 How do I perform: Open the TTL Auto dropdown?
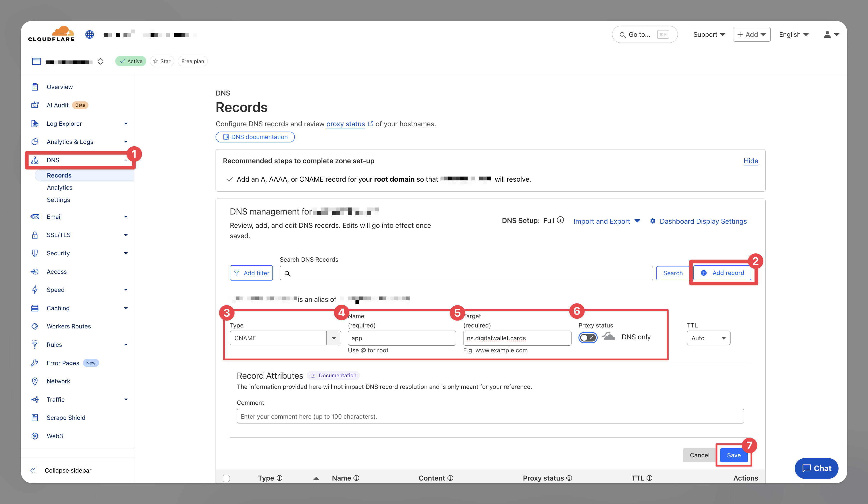709,338
